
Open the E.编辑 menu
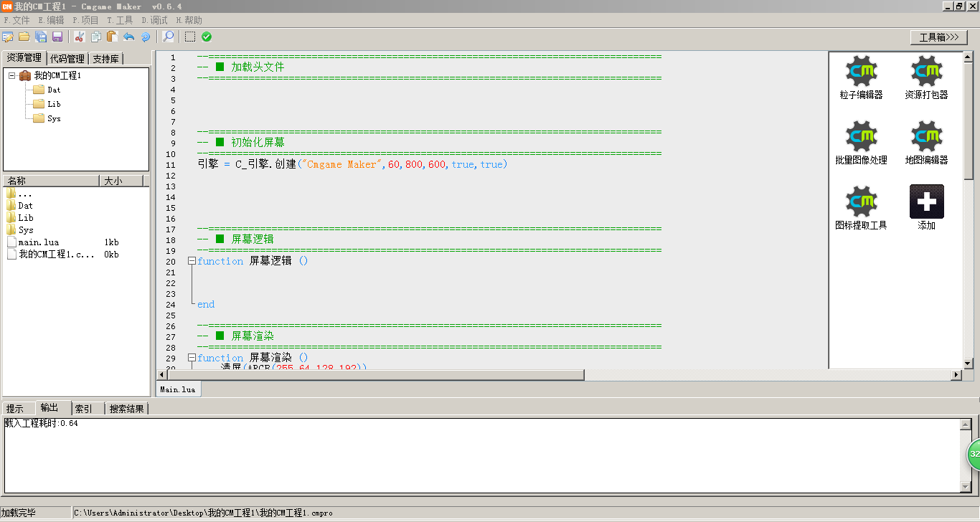pyautogui.click(x=51, y=20)
